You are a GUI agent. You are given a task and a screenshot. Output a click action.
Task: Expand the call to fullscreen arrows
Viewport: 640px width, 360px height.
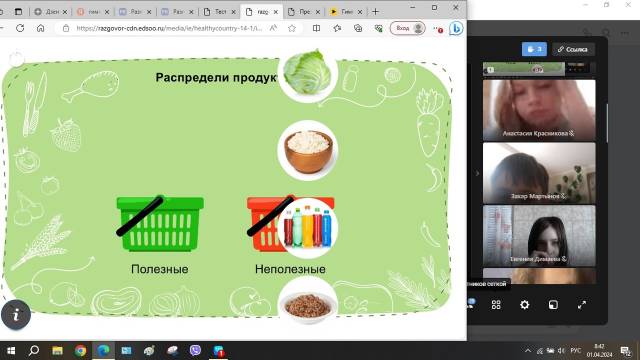[582, 305]
